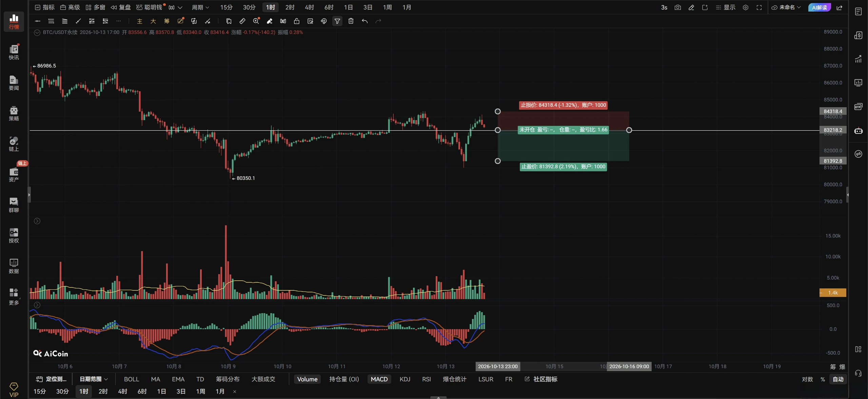Select the eraser tool in toolbar
The image size is (868, 399).
click(x=270, y=21)
